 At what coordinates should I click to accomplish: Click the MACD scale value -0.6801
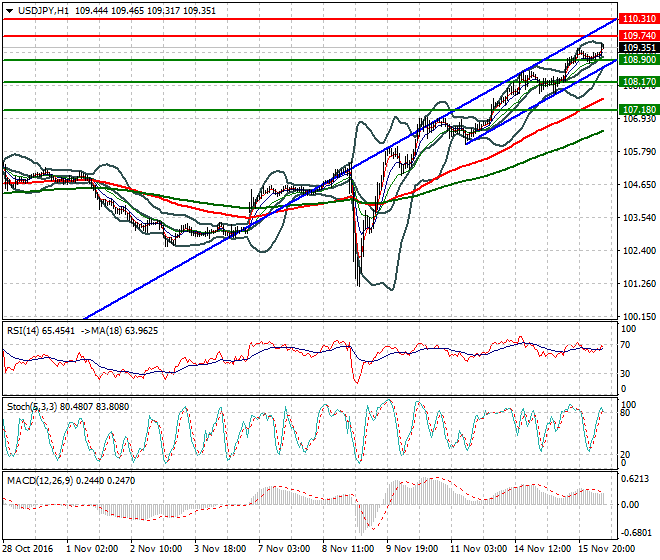[636, 533]
